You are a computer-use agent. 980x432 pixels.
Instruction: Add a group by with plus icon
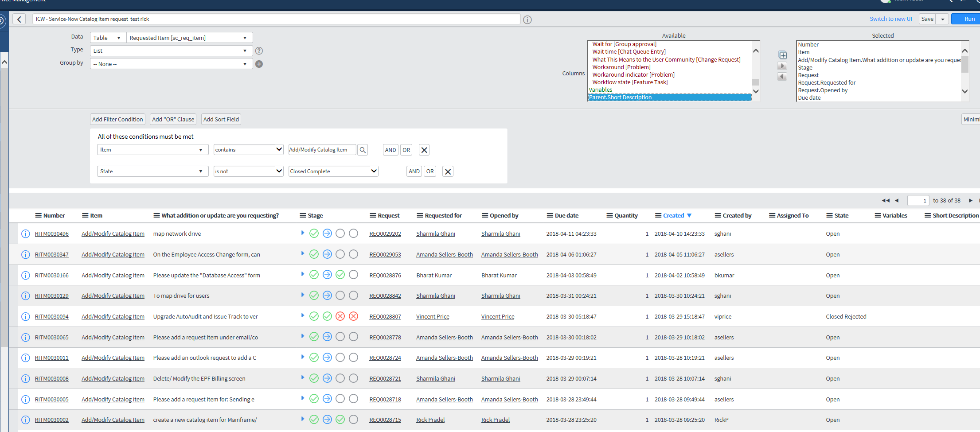click(x=259, y=64)
